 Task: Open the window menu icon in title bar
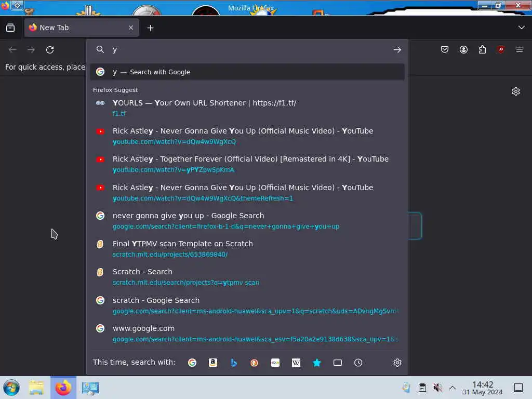[x=17, y=5]
